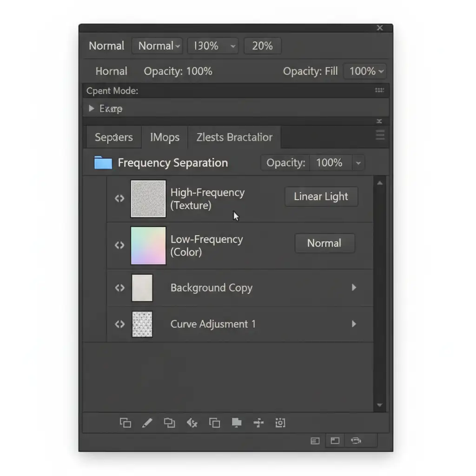The height and width of the screenshot is (476, 476).
Task: Click the speaker mute icon in bottom toolbar
Action: (192, 423)
